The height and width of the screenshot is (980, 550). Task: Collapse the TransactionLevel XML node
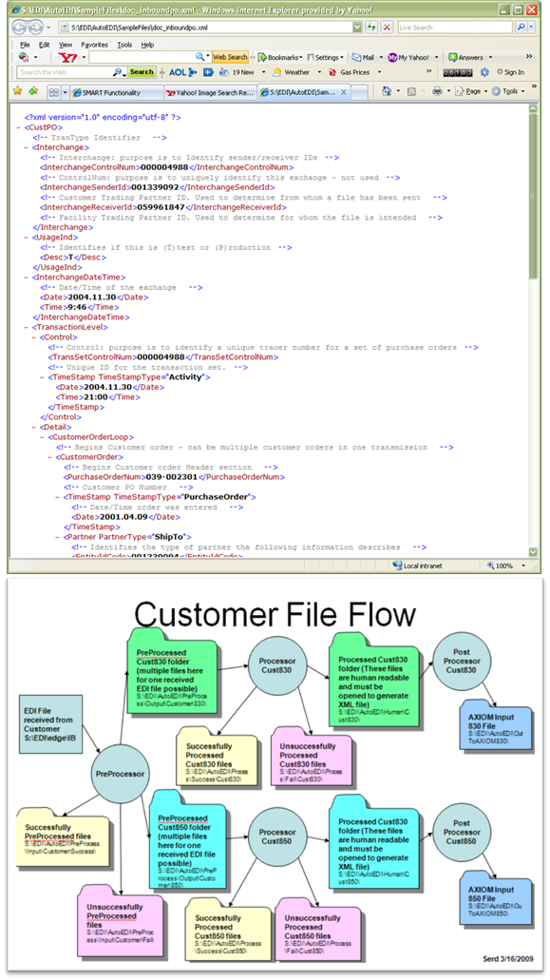coord(27,328)
